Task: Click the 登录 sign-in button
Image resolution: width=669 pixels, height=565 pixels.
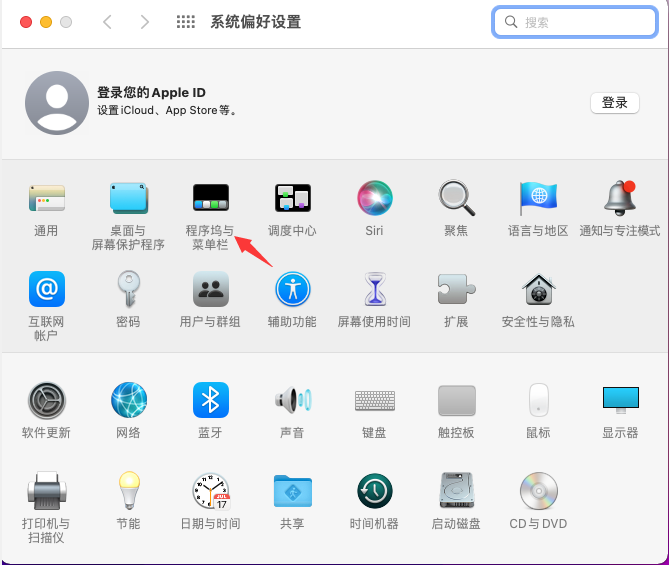Action: [614, 102]
